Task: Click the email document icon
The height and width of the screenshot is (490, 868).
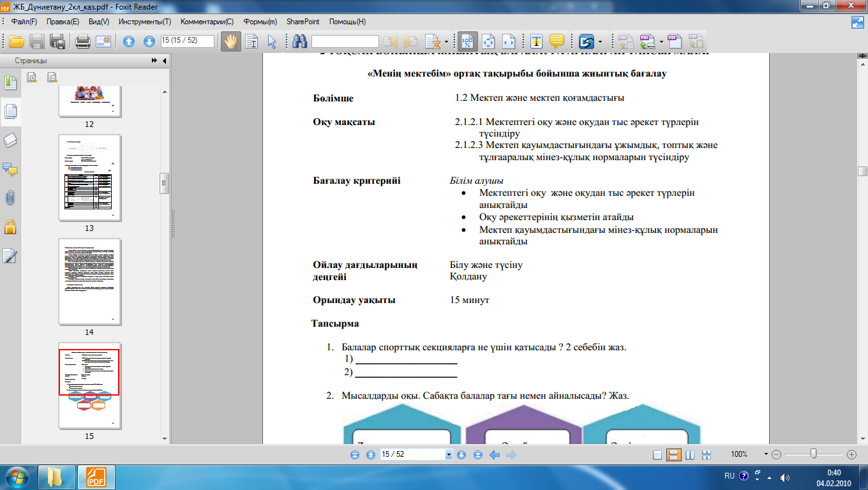Action: pyautogui.click(x=103, y=41)
